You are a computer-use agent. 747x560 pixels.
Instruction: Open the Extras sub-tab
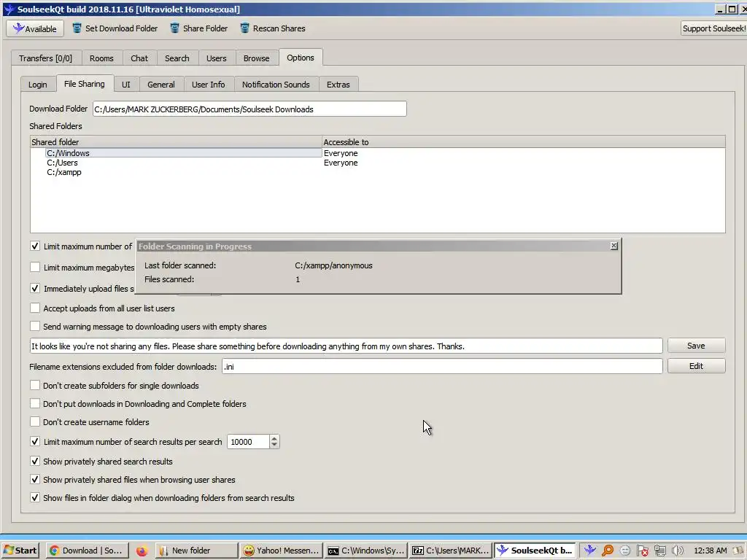coord(338,85)
